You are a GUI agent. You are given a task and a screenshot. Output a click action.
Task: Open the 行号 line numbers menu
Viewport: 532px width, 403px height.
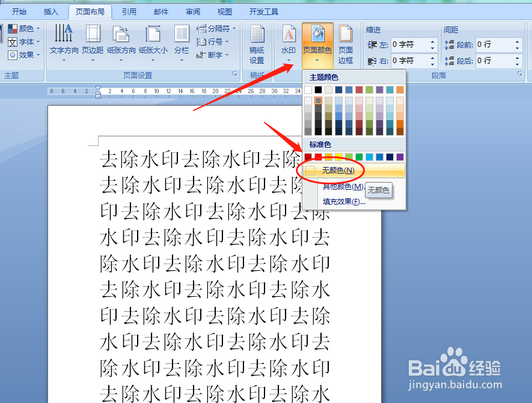[x=212, y=41]
